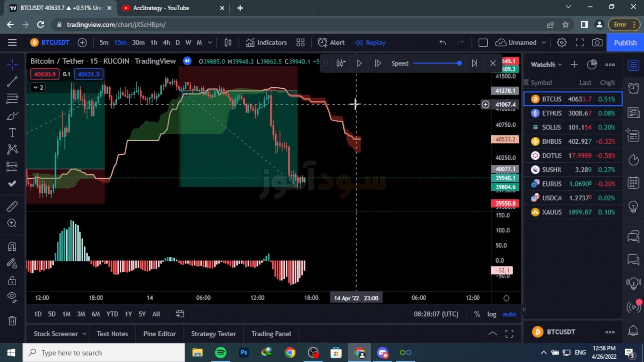Open the Indicators dialog
This screenshot has height=362, width=644.
coord(266,42)
